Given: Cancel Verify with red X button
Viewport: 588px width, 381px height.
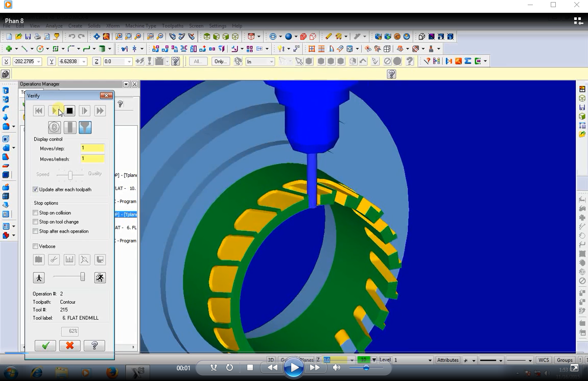Looking at the screenshot, I should [70, 346].
